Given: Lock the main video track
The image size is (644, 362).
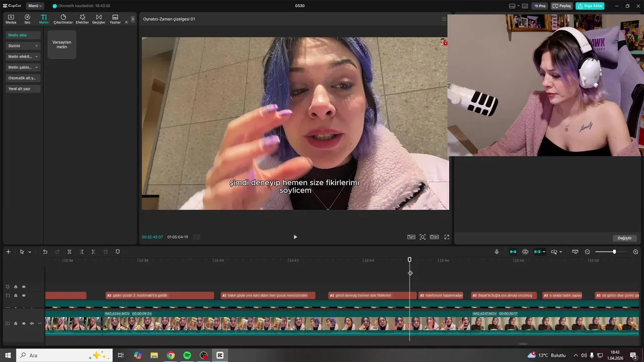Looking at the screenshot, I should click(16, 323).
